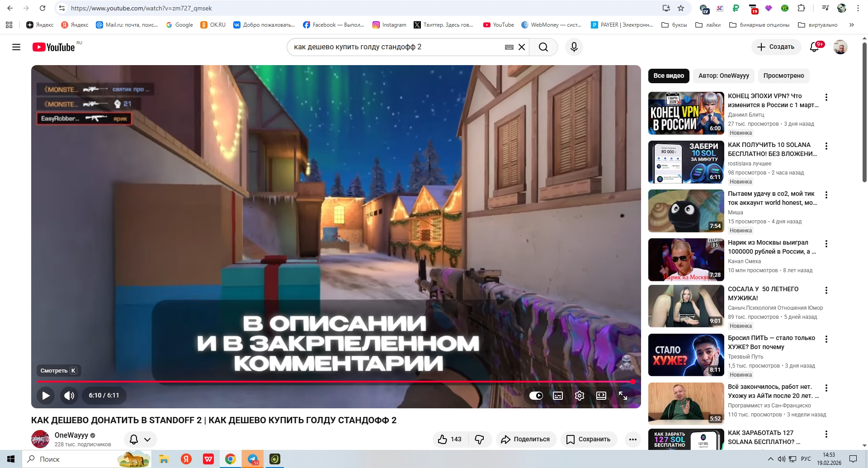The height and width of the screenshot is (468, 868).
Task: Play the video
Action: pos(46,396)
